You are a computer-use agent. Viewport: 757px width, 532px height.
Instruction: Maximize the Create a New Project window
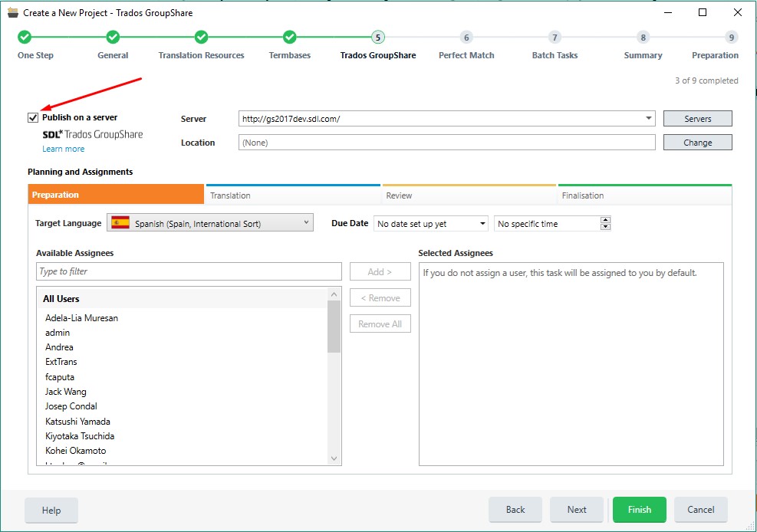pos(703,12)
